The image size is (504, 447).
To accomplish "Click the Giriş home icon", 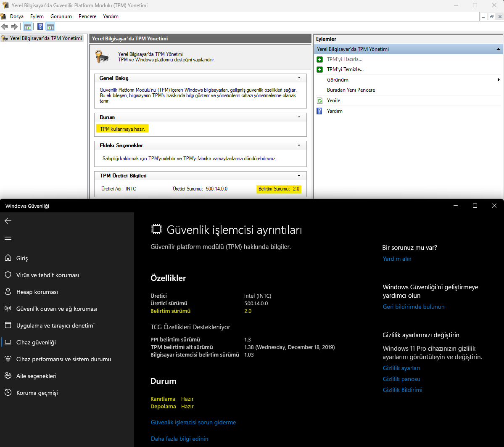I will 8,258.
